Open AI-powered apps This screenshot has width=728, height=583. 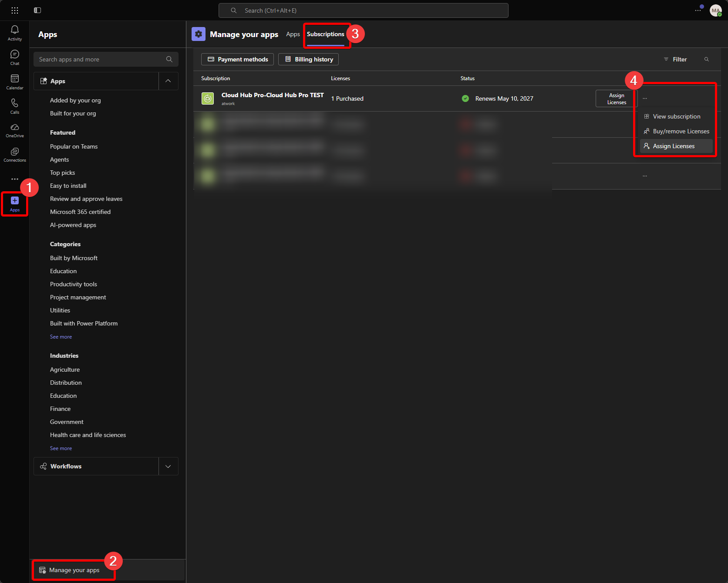73,225
